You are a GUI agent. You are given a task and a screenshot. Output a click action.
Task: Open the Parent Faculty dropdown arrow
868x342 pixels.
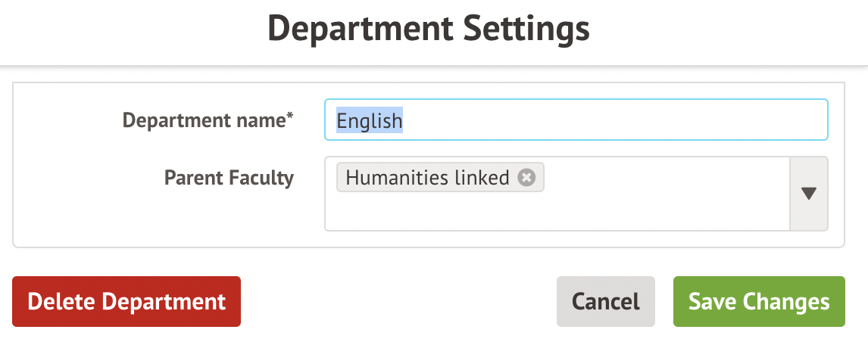click(808, 194)
